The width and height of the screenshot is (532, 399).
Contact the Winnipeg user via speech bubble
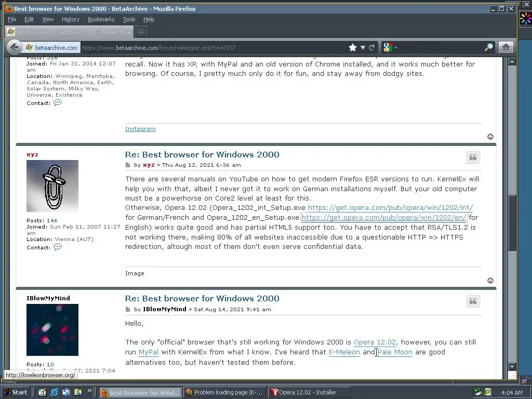(58, 102)
